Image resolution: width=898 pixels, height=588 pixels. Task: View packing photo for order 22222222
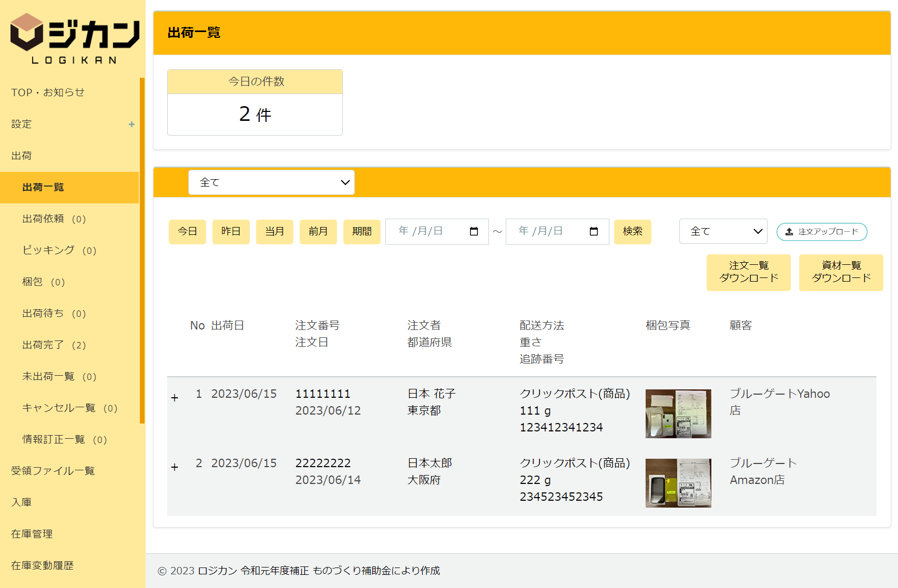pos(678,483)
